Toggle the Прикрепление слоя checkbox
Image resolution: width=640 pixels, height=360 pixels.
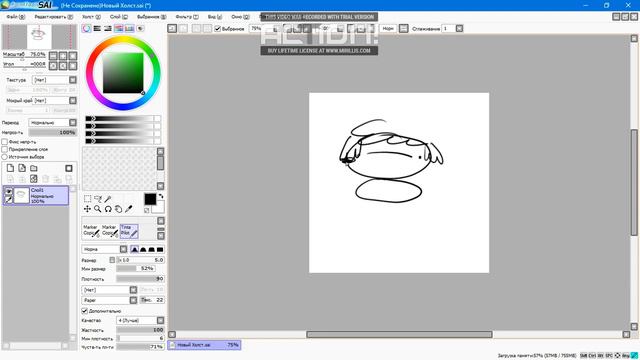4,149
